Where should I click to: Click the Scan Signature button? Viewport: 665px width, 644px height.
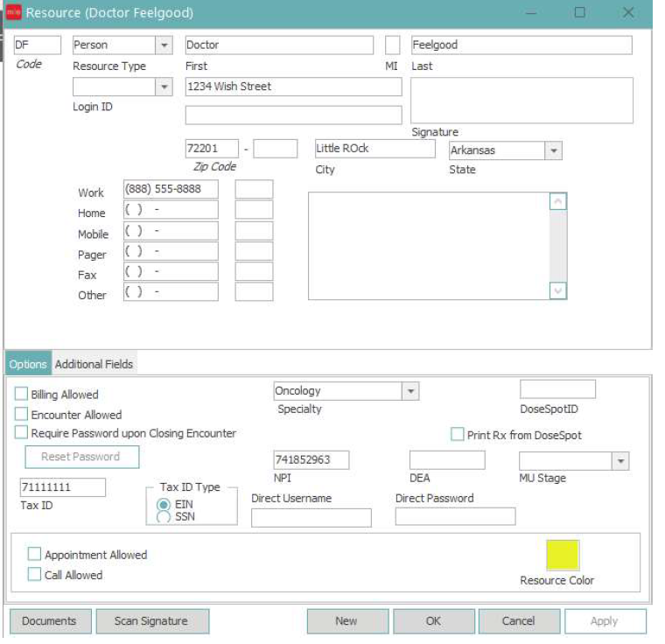click(151, 621)
